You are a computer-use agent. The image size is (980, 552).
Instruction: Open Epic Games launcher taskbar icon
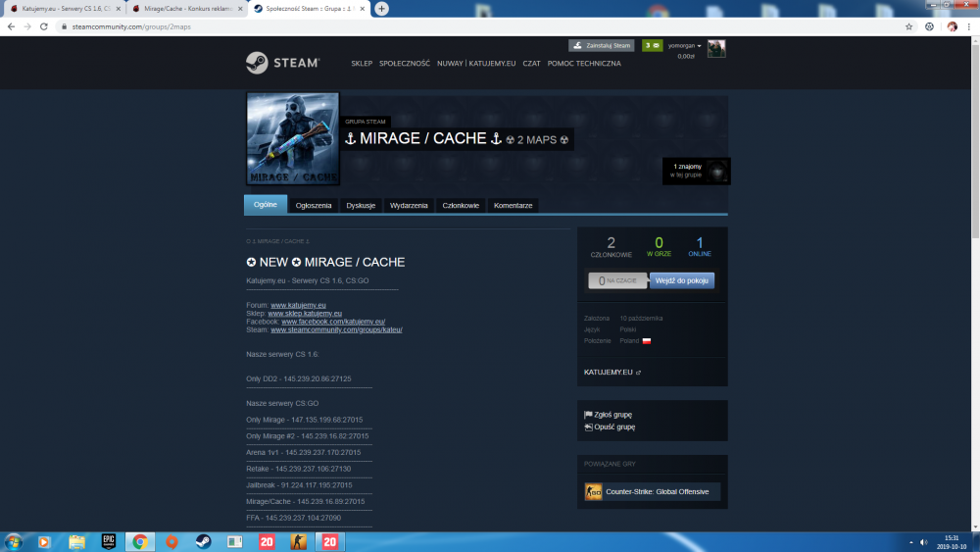click(x=108, y=542)
